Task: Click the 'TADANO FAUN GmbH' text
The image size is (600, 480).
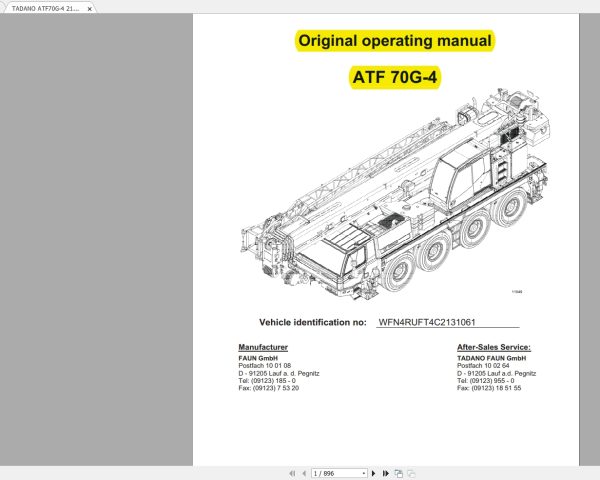Action: [491, 358]
